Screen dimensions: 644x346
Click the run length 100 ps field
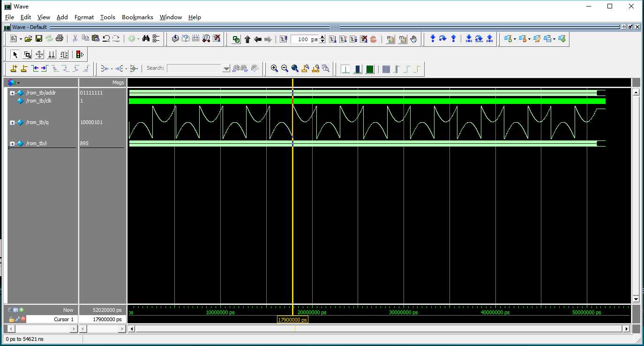(305, 39)
